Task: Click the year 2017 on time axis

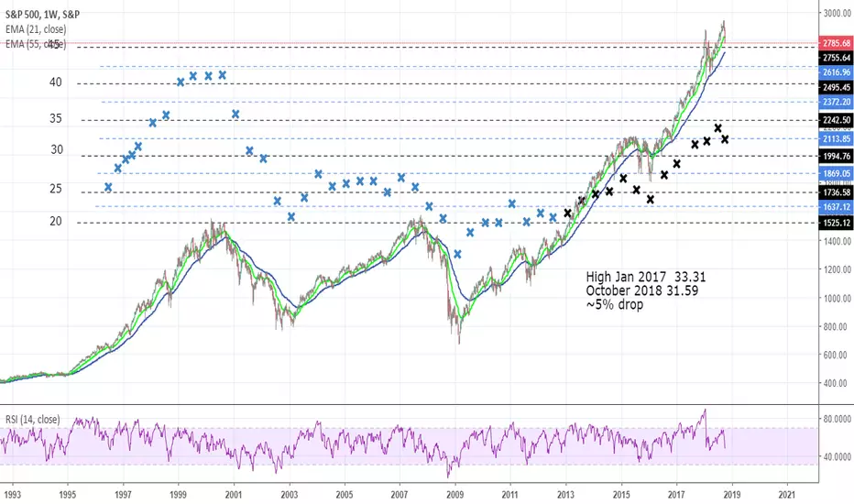Action: (x=676, y=495)
